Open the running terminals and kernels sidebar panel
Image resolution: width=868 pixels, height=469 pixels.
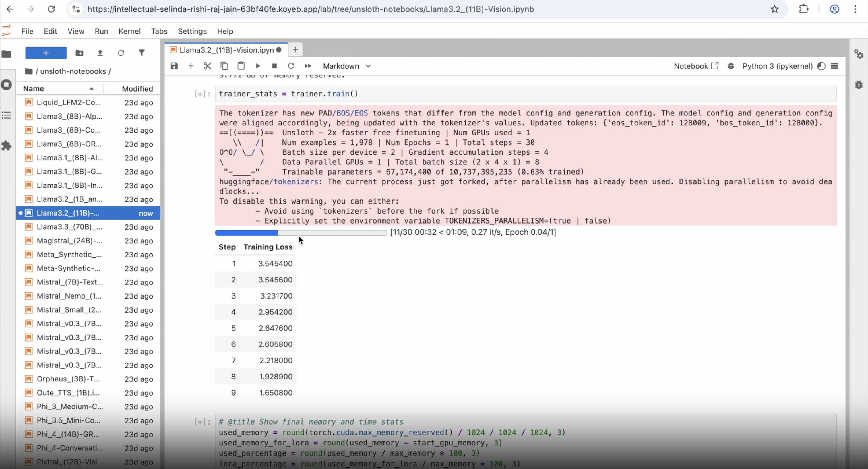[x=6, y=85]
